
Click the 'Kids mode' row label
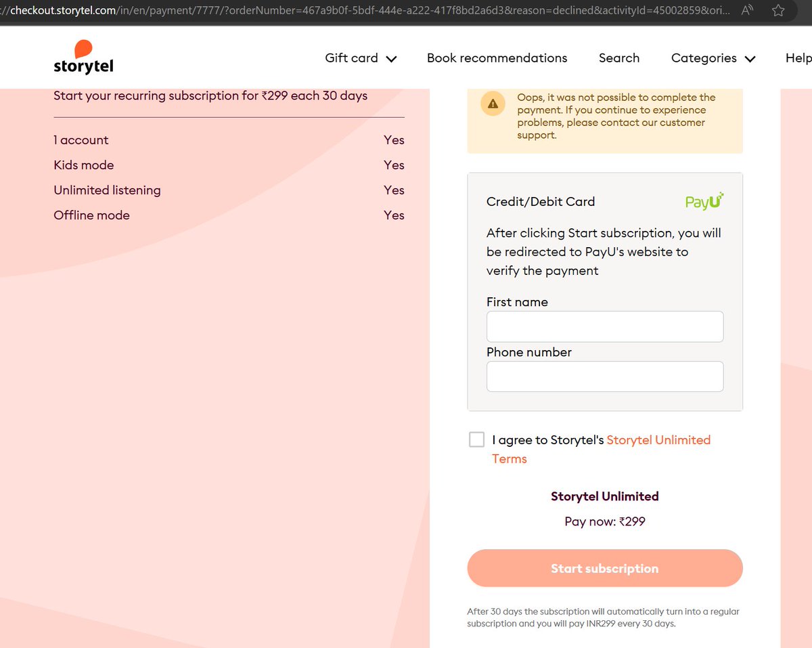click(84, 165)
